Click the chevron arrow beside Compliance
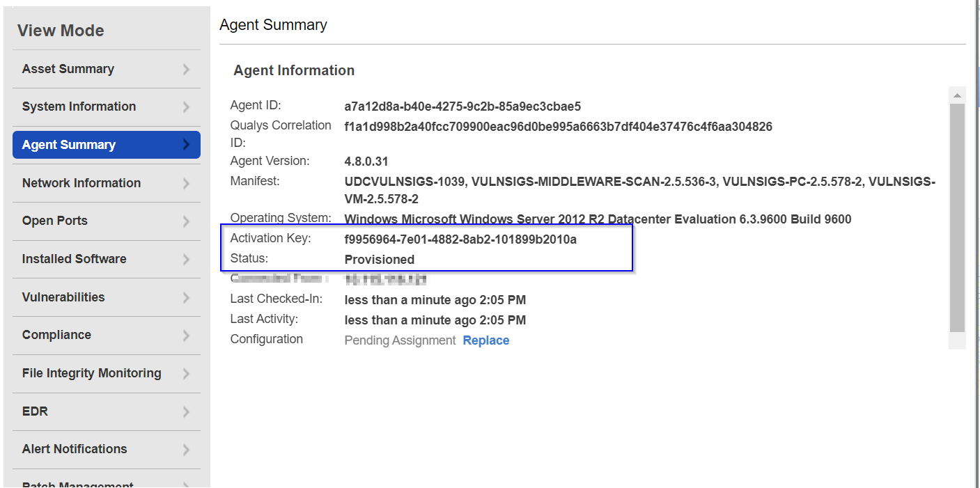This screenshot has width=980, height=488. click(186, 336)
